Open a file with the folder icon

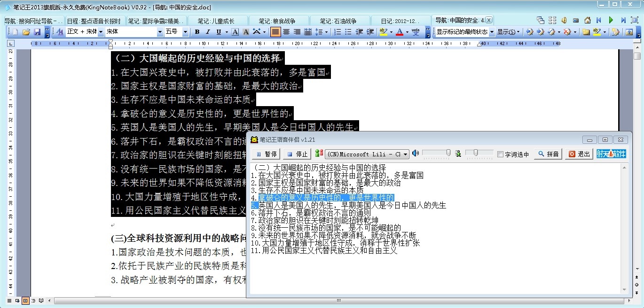[x=26, y=32]
